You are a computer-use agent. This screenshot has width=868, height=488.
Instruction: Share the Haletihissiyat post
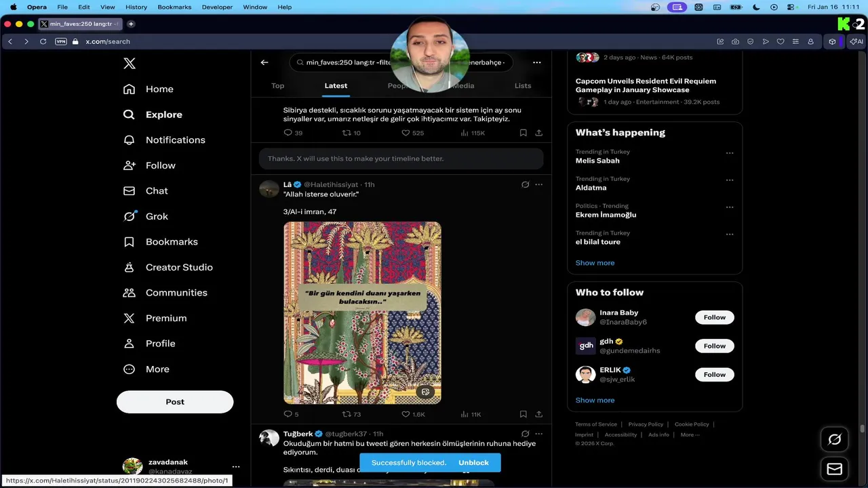click(x=538, y=414)
